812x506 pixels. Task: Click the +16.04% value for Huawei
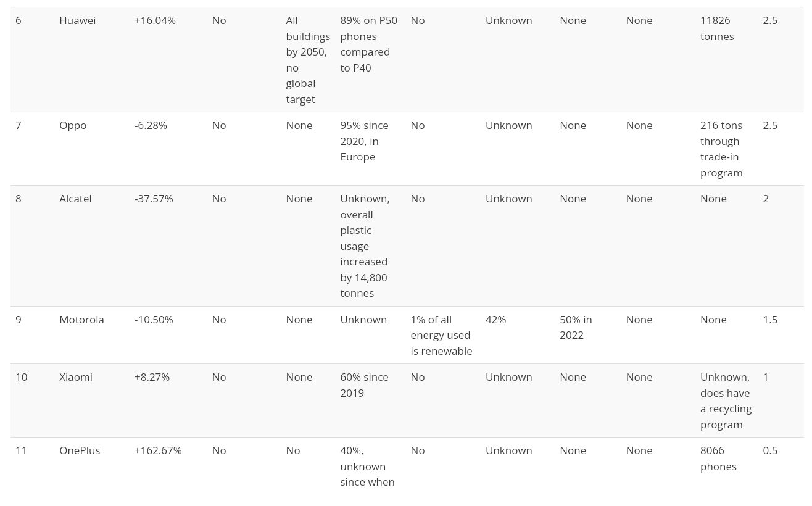[155, 20]
